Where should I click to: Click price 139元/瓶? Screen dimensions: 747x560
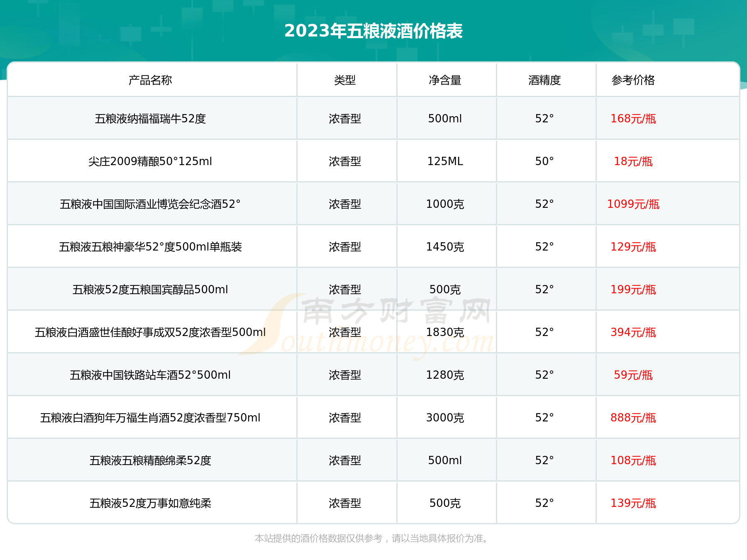coord(633,503)
